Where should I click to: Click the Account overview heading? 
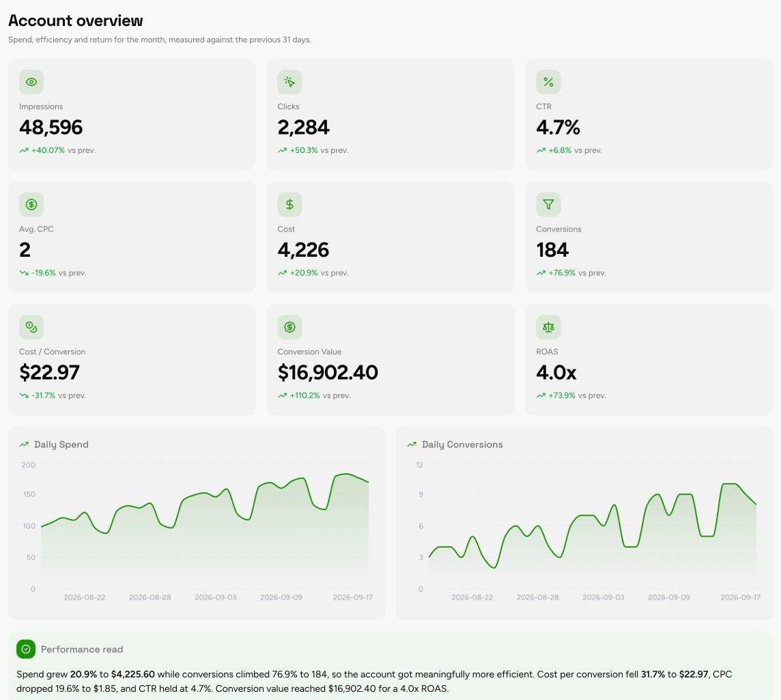76,21
